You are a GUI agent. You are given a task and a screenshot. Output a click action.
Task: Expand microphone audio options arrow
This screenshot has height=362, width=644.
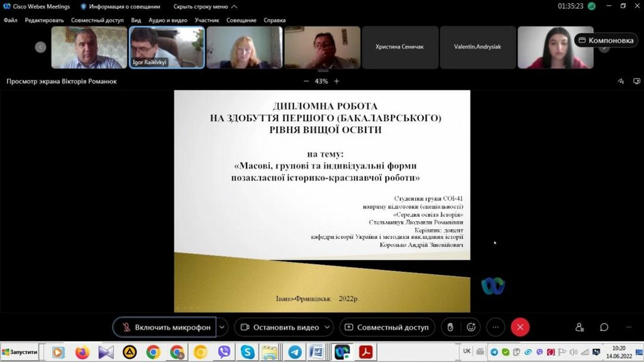[x=221, y=327]
